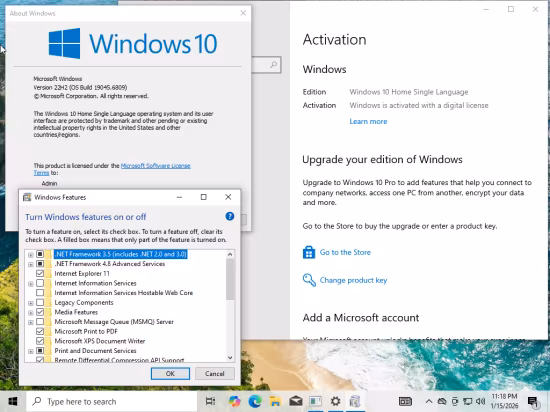The height and width of the screenshot is (412, 550).
Task: Click the store bag icon in Activation
Action: [x=309, y=252]
